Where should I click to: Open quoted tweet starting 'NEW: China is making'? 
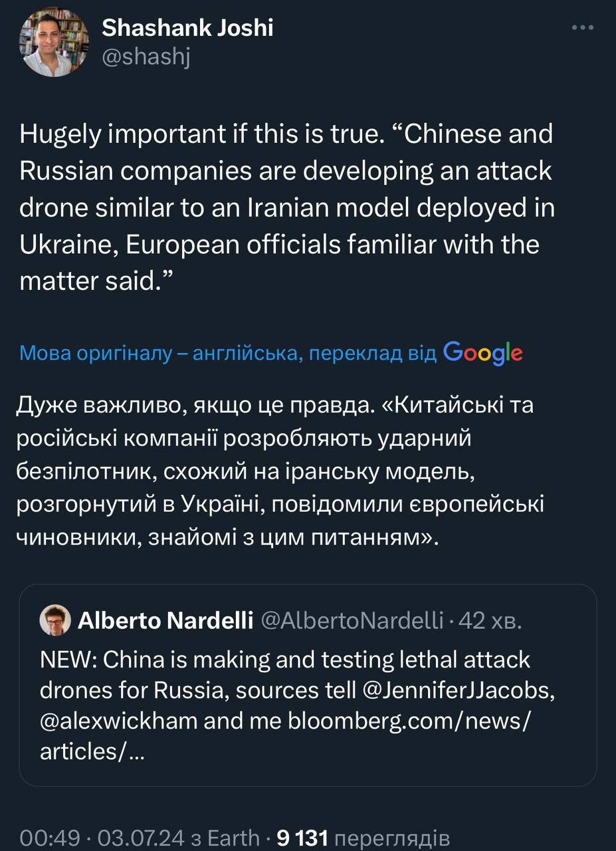click(286, 660)
